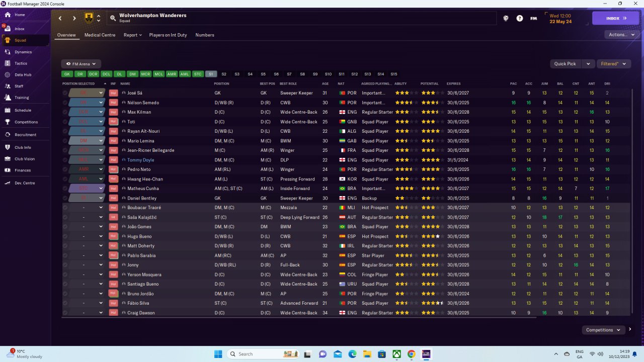644x362 pixels.
Task: Click the arrow right of Competitions
Action: [x=629, y=330]
